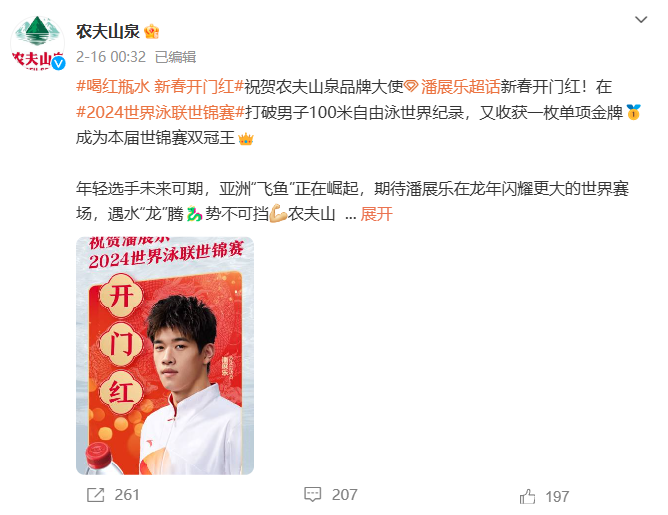Open hashtag #喝红瓶水 新春开门红#
Screen dimensions: 668x515
[160, 86]
